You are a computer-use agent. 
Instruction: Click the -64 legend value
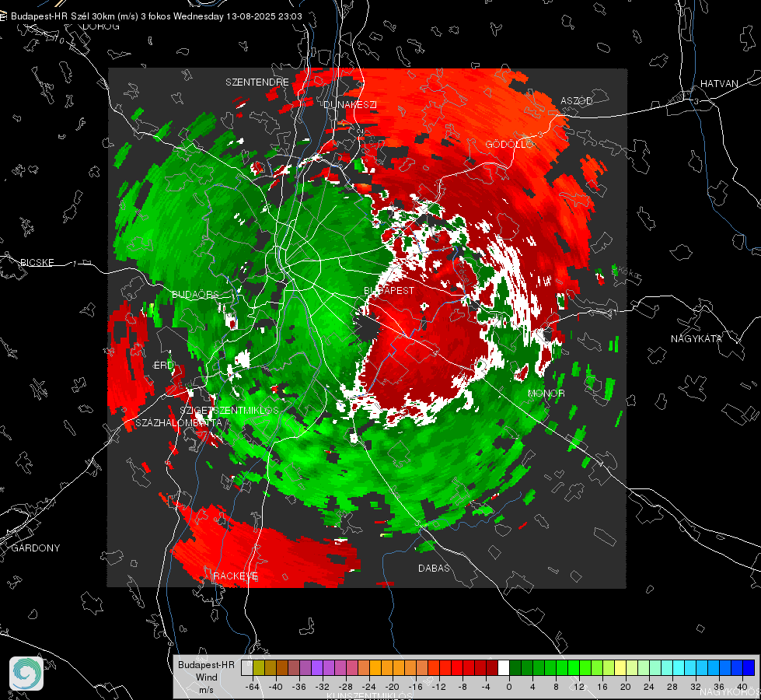click(x=253, y=687)
